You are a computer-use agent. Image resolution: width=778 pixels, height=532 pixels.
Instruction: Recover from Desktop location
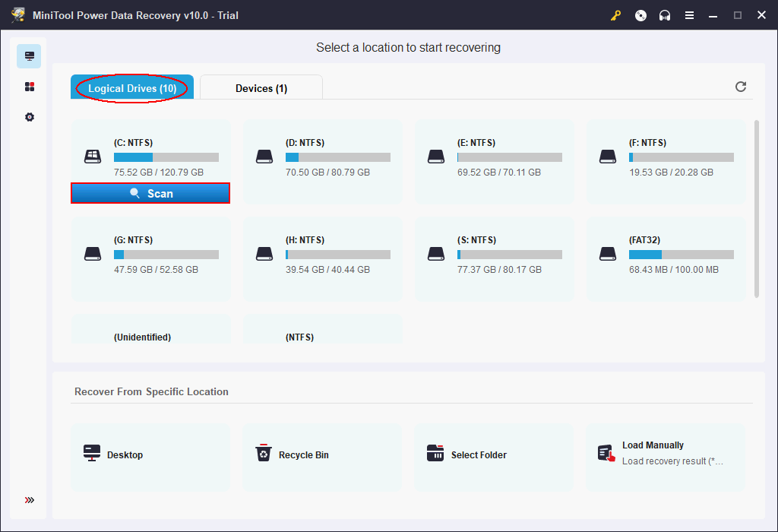click(x=150, y=454)
